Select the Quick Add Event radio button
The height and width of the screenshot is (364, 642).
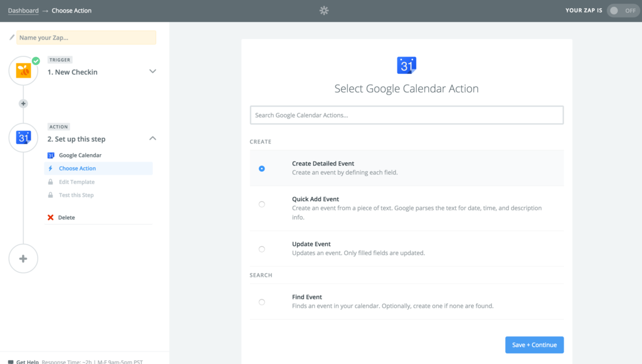[261, 204]
